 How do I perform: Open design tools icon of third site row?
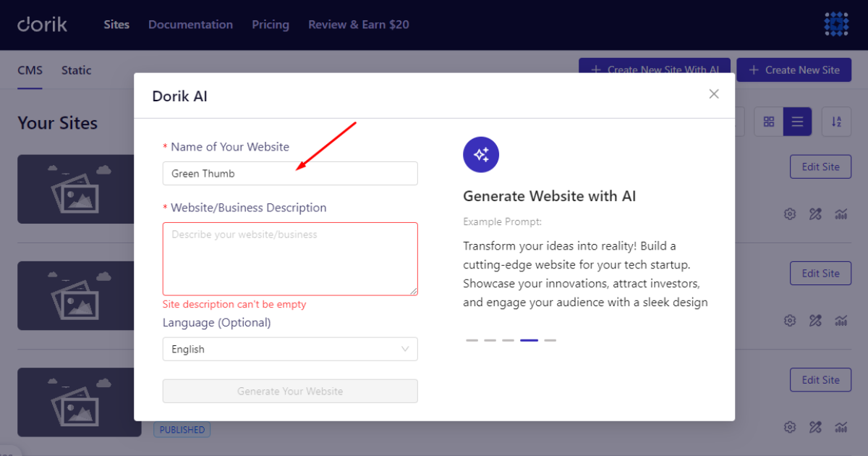pyautogui.click(x=815, y=426)
